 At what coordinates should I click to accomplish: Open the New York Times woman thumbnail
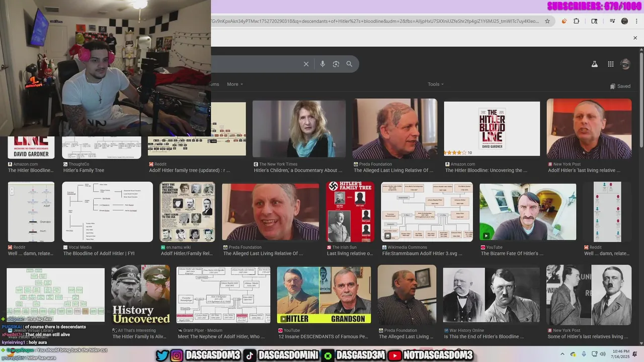pos(299,129)
